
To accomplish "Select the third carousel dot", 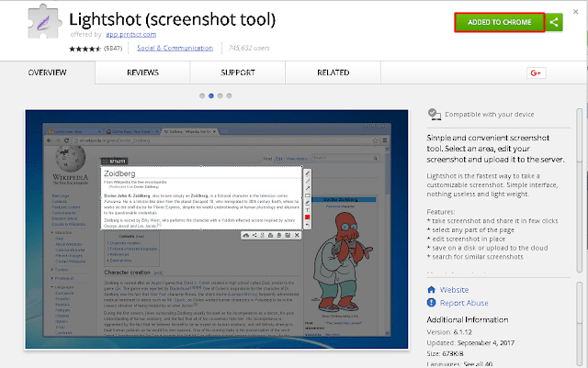I will [220, 96].
